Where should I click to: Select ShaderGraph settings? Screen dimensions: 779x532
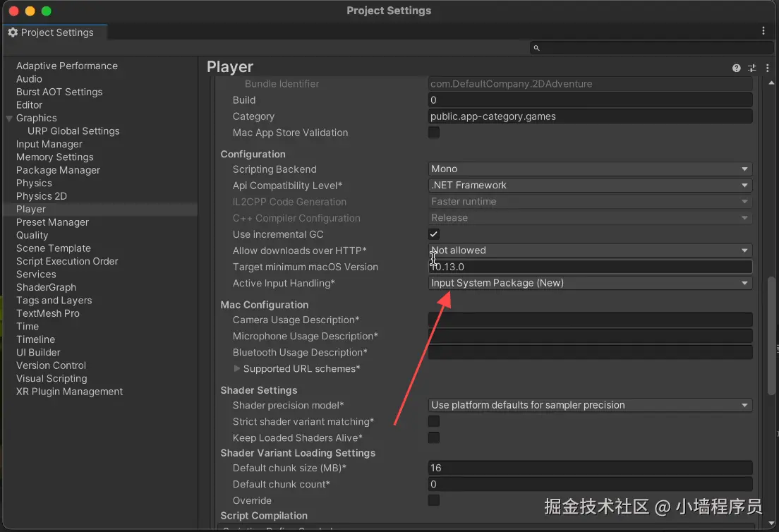coord(46,287)
